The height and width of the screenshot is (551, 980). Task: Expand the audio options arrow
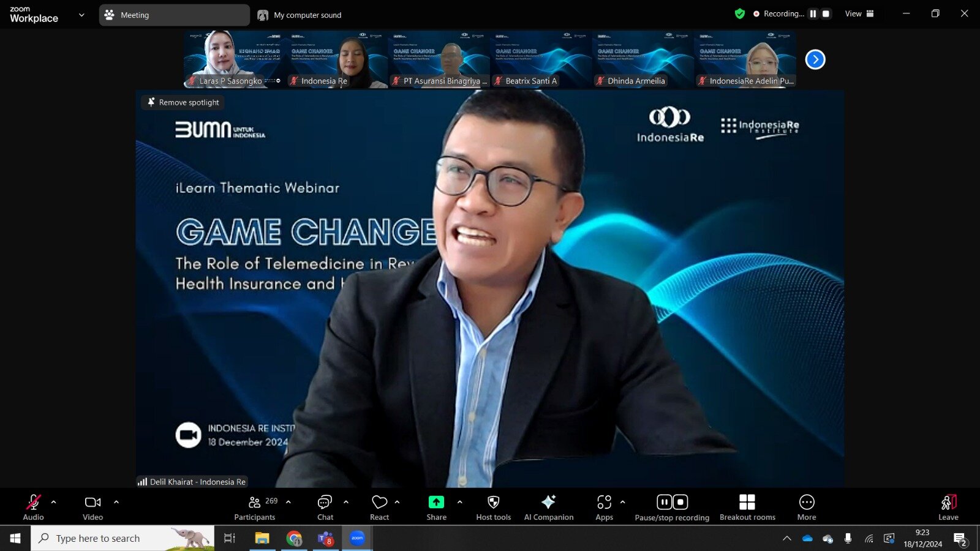[x=54, y=502]
